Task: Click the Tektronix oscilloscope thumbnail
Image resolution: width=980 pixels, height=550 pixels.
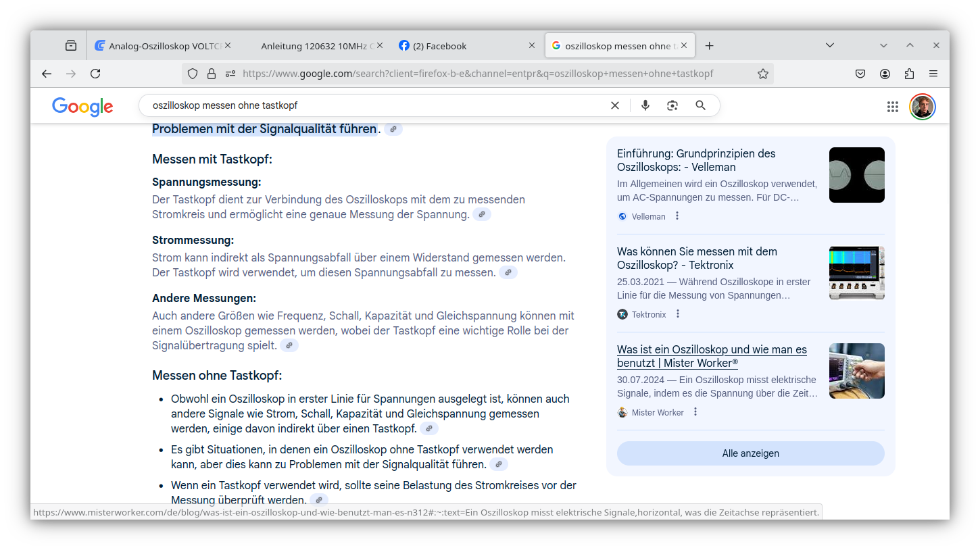Action: pos(856,272)
